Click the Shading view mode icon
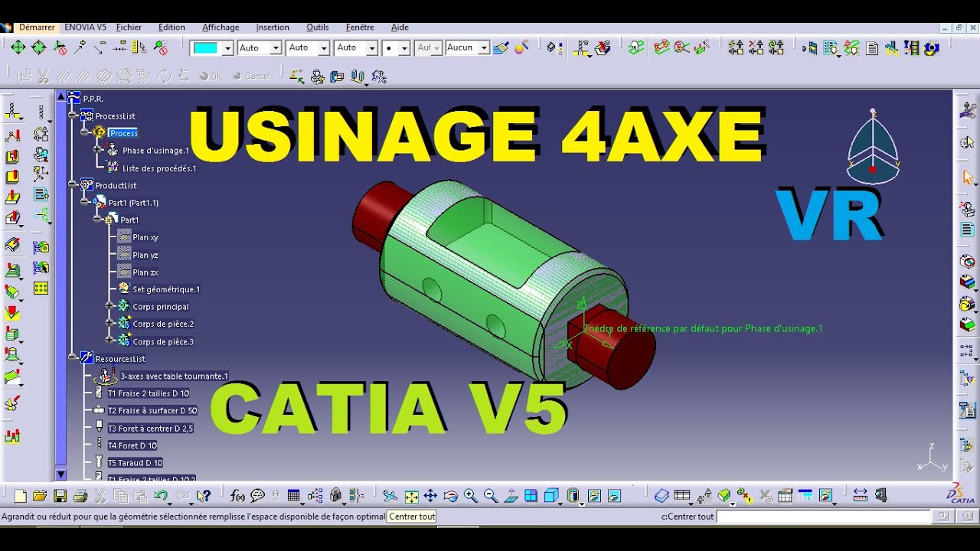This screenshot has width=980, height=551. [573, 496]
